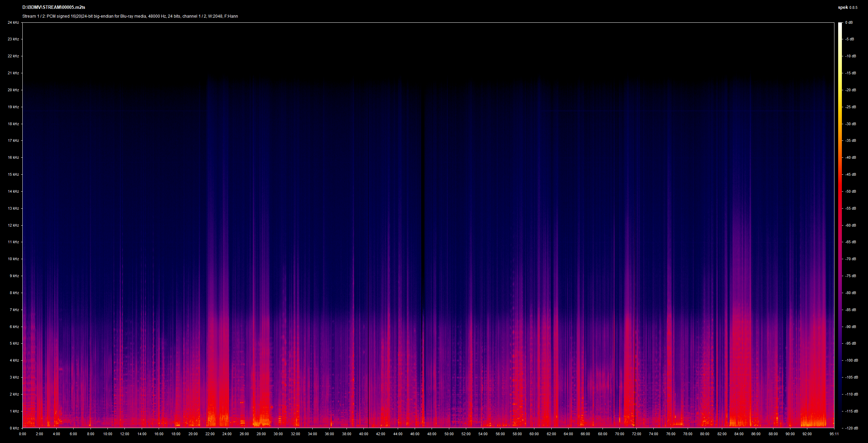Click the 0 dB color scale label
This screenshot has height=443, width=868.
(x=849, y=22)
